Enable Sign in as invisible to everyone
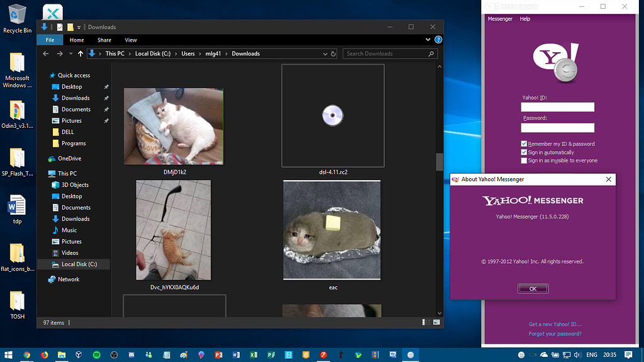Screen dimensions: 644x362 (x=524, y=161)
